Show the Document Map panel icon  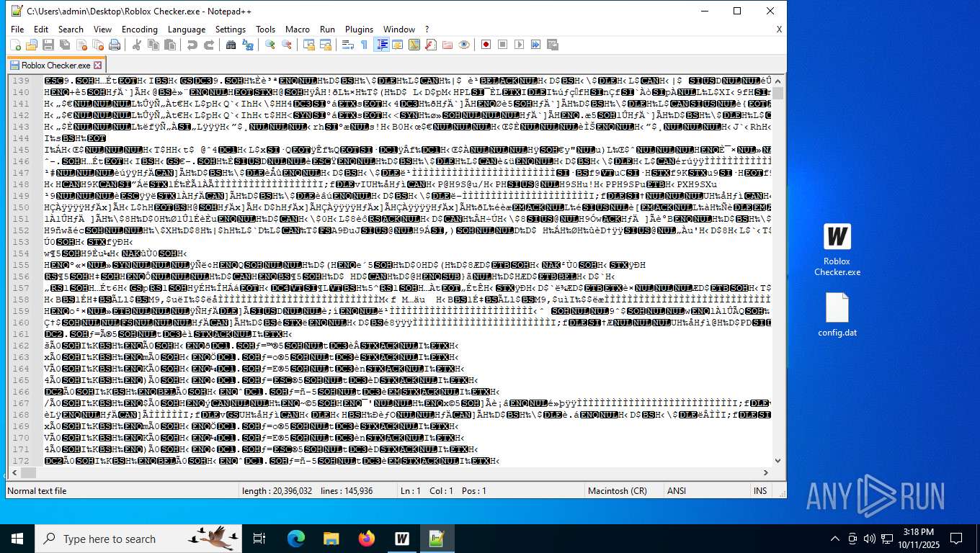[414, 45]
